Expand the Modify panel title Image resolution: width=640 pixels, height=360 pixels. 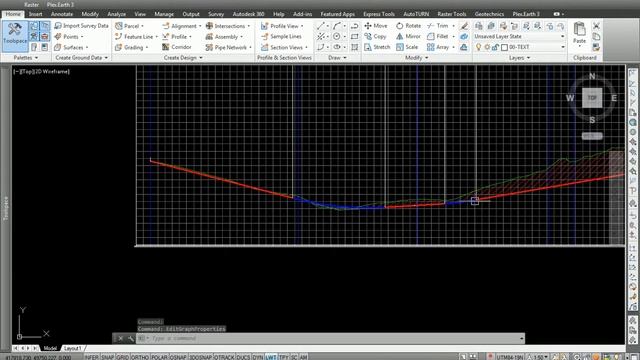(417, 58)
